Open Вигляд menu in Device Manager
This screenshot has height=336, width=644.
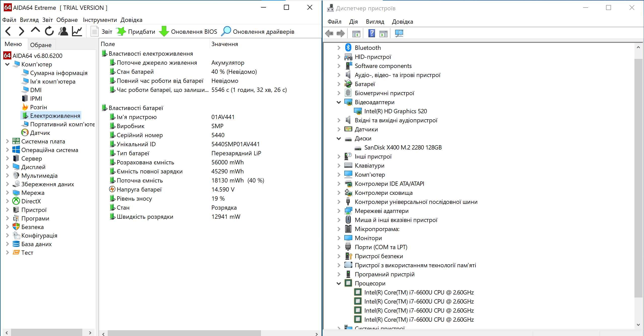click(375, 22)
